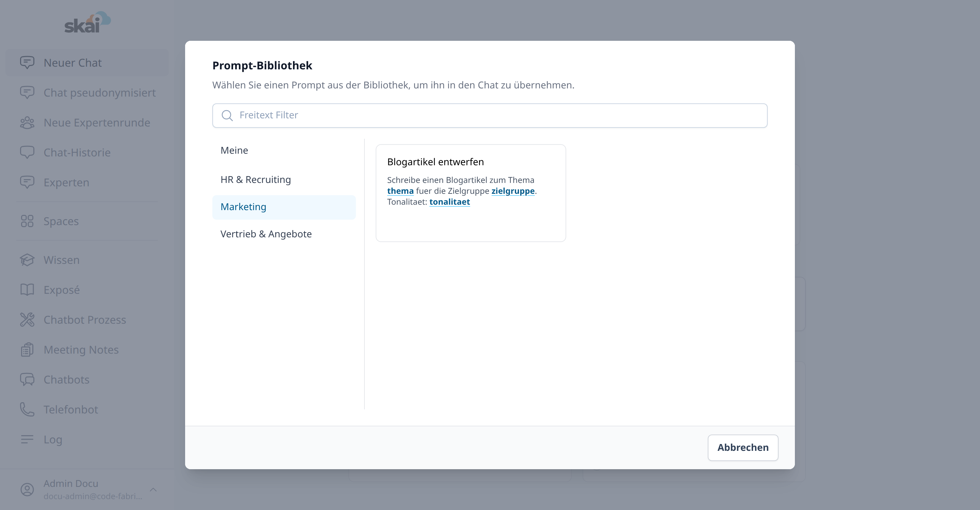Click the search magnifier icon in filter
Screen dimensions: 980x510
pos(227,116)
